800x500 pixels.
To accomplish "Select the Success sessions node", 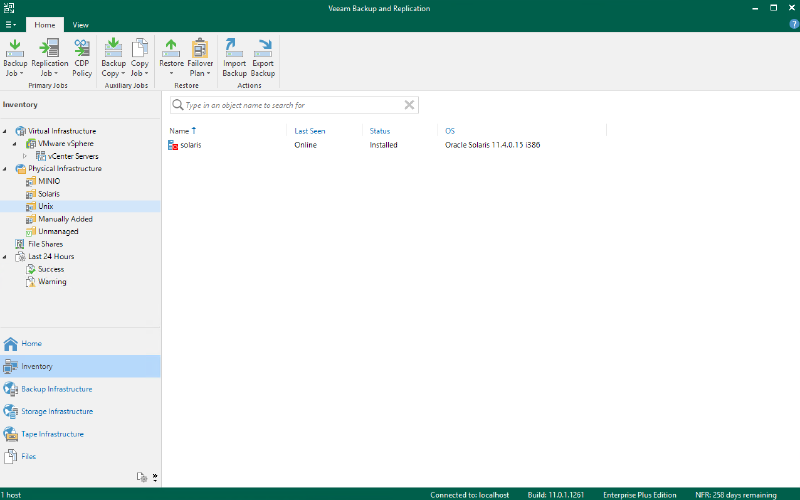I will click(51, 269).
